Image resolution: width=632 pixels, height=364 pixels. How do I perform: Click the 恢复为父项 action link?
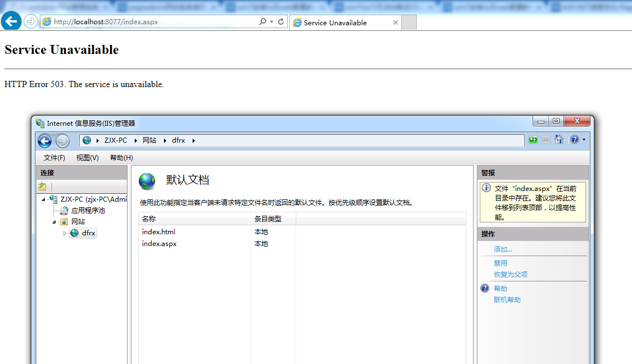click(510, 275)
